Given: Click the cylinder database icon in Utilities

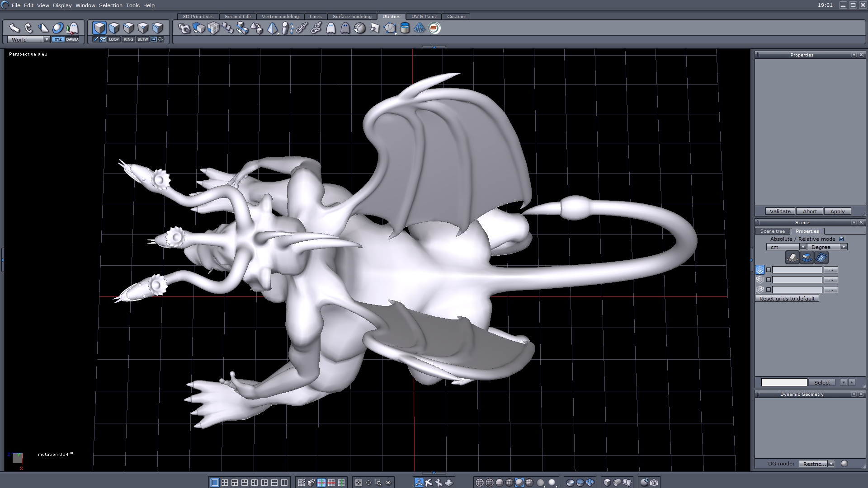Looking at the screenshot, I should click(405, 28).
